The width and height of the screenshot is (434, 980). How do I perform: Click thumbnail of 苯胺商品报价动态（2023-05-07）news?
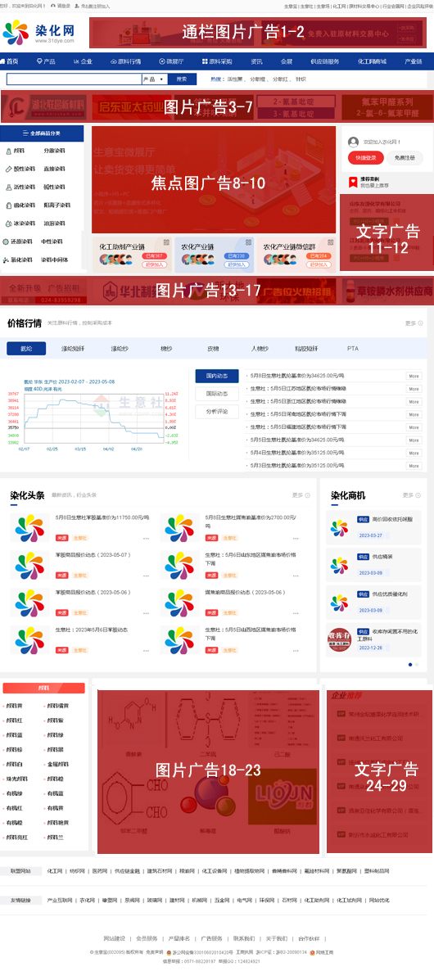click(x=30, y=565)
